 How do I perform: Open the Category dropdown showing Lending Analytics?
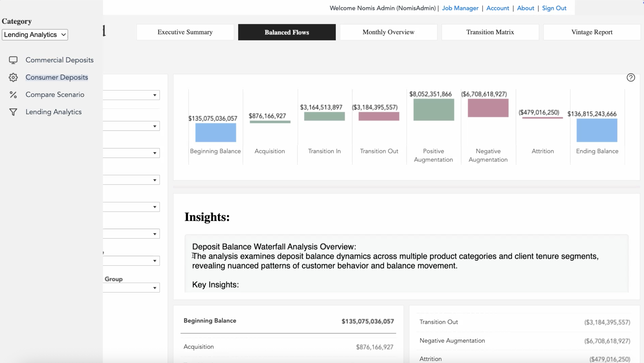(x=34, y=34)
